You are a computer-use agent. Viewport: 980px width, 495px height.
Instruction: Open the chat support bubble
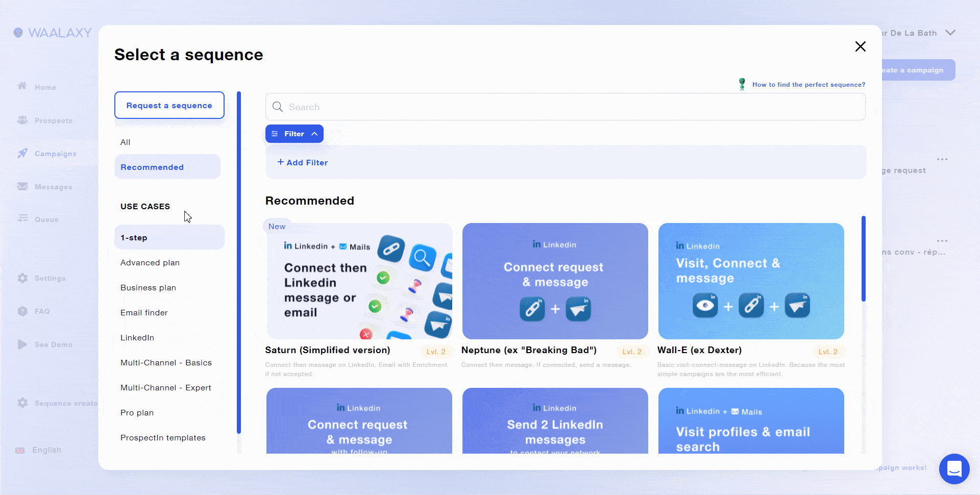(x=954, y=468)
